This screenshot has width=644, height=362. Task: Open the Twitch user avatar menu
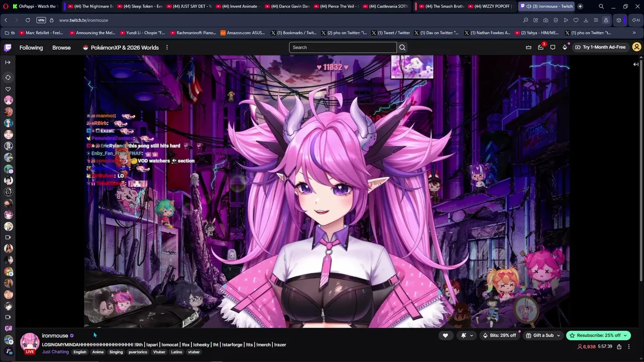[636, 47]
